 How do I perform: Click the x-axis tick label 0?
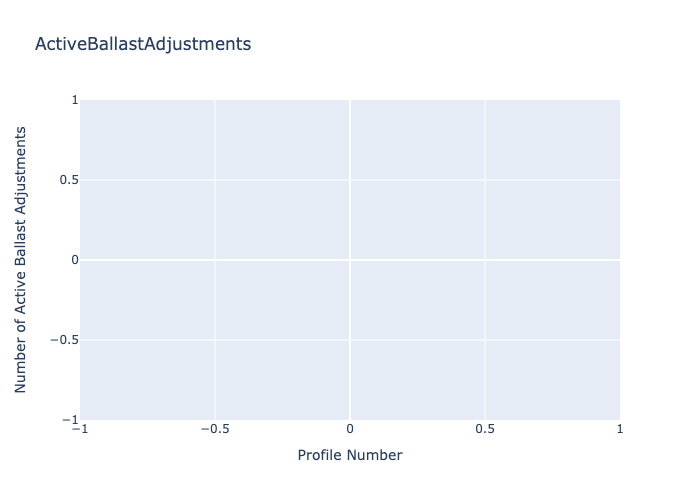tap(350, 428)
